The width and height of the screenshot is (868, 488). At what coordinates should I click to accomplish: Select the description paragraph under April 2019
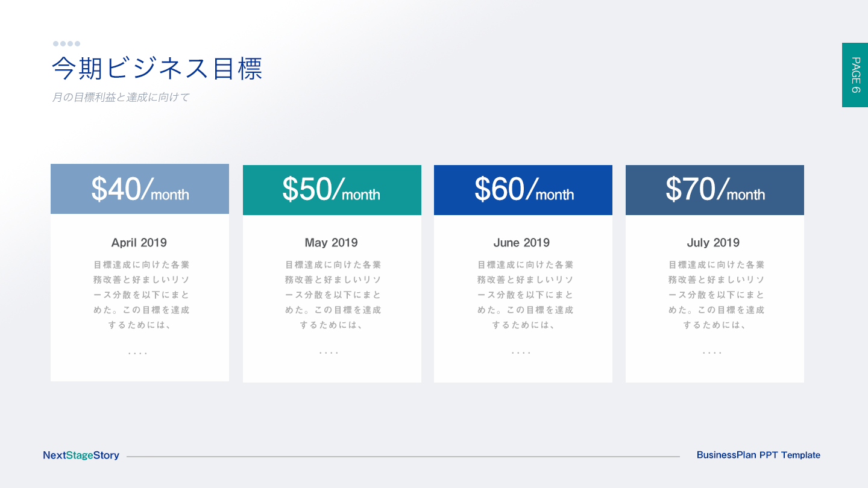pos(141,295)
